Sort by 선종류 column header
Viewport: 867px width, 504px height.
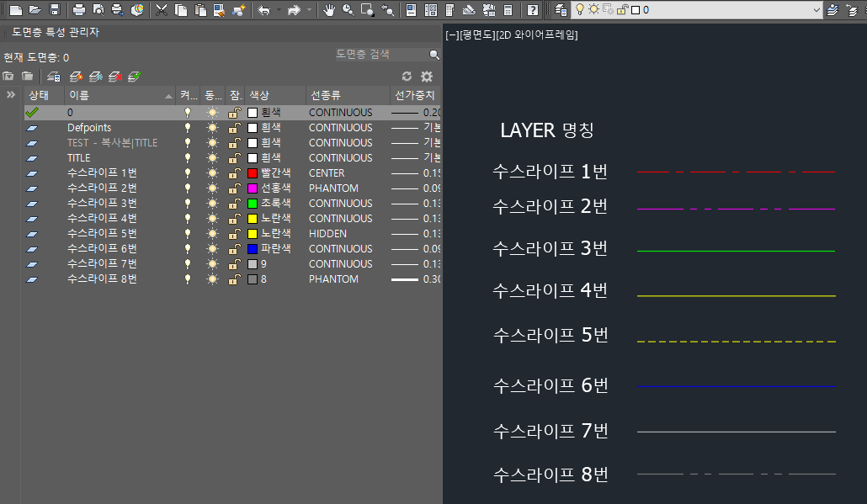click(x=348, y=95)
